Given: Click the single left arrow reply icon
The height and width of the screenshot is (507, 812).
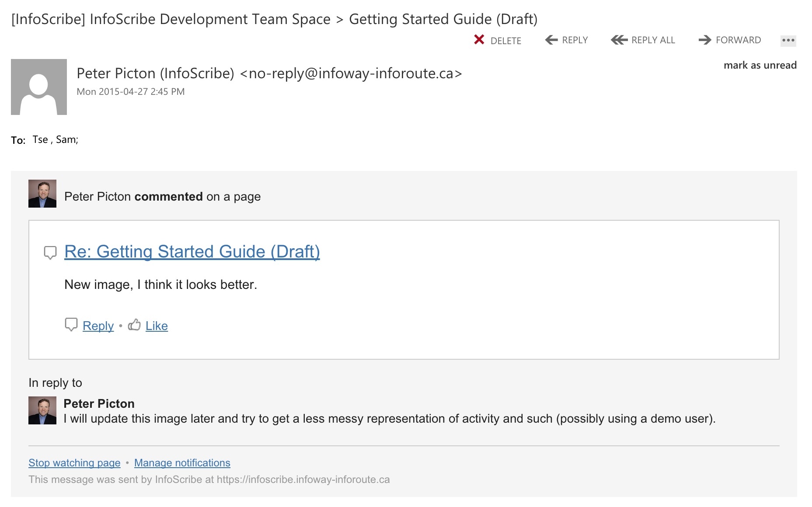Looking at the screenshot, I should (551, 40).
